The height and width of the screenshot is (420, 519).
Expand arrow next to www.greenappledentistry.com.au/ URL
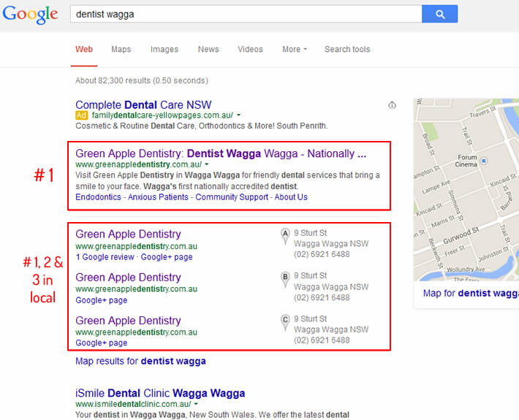click(x=207, y=164)
